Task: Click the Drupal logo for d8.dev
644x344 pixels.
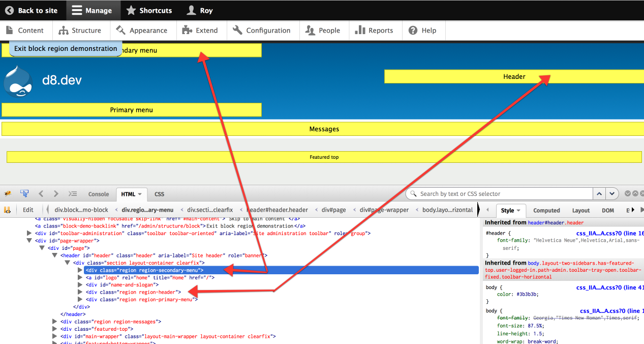Action: pyautogui.click(x=18, y=81)
